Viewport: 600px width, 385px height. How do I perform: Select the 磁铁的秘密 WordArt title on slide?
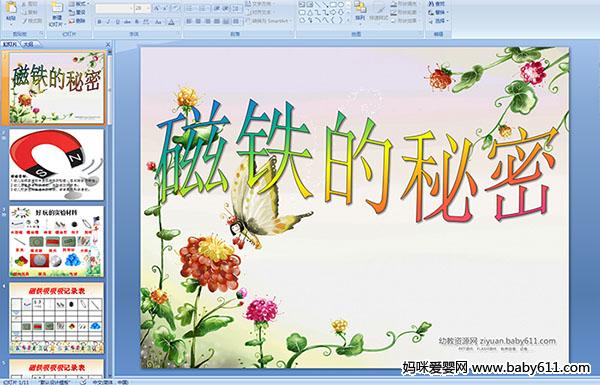coord(357,161)
